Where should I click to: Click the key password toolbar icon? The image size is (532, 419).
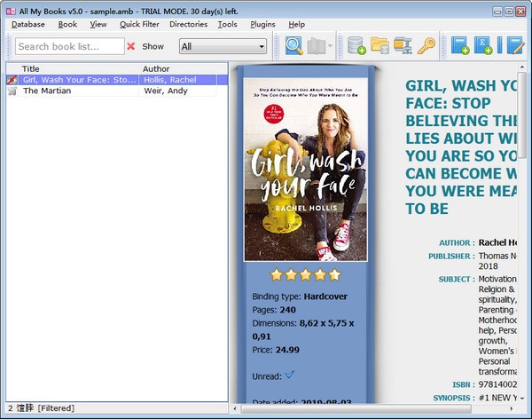pos(426,45)
